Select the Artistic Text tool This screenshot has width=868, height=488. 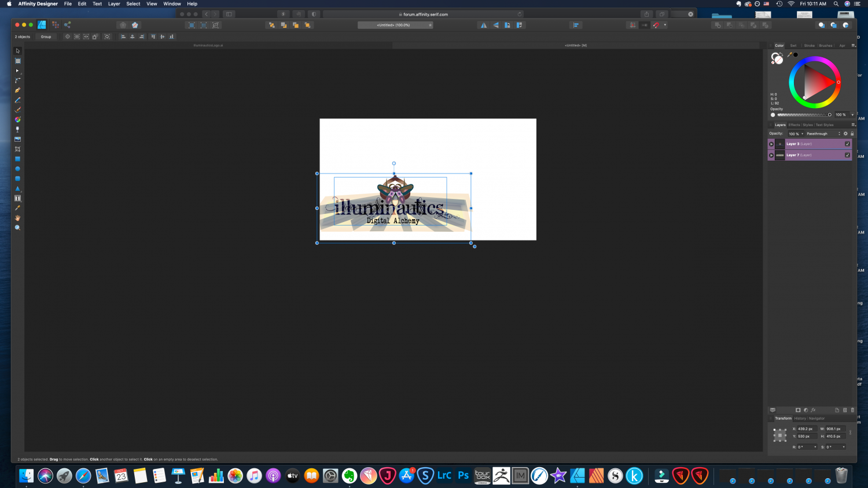click(x=17, y=198)
